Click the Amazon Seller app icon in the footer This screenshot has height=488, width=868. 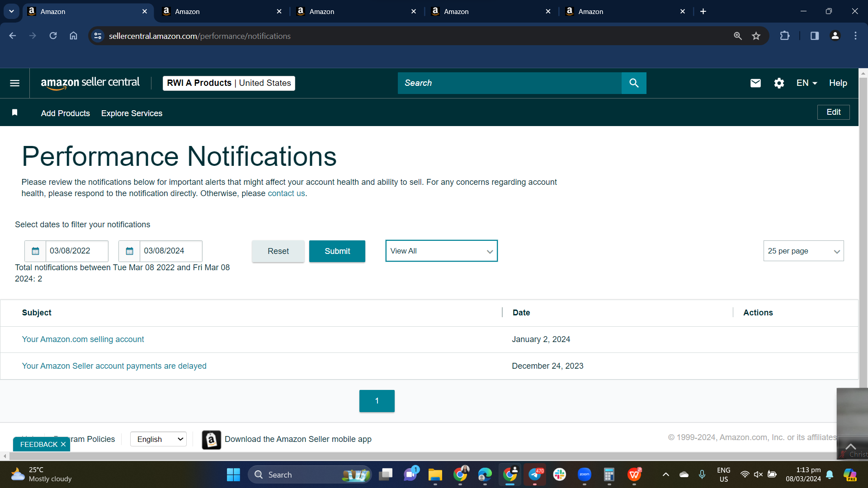tap(211, 440)
